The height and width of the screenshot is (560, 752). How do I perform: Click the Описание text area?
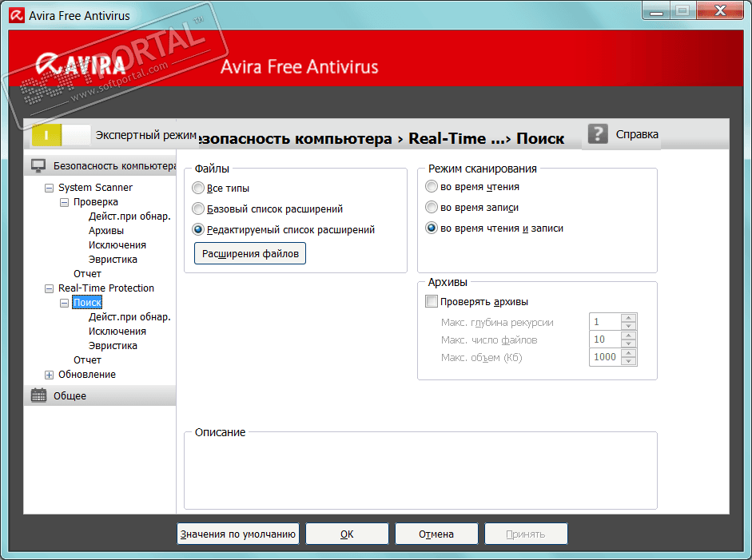pyautogui.click(x=420, y=472)
